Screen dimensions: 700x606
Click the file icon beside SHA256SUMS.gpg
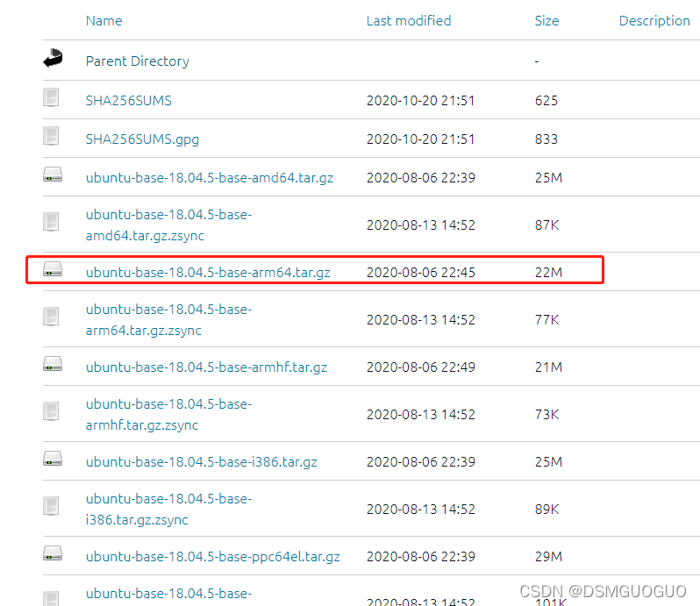pos(51,136)
